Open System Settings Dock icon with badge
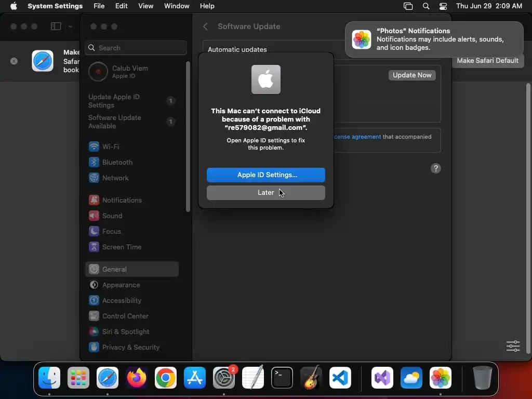532x399 pixels. tap(224, 377)
